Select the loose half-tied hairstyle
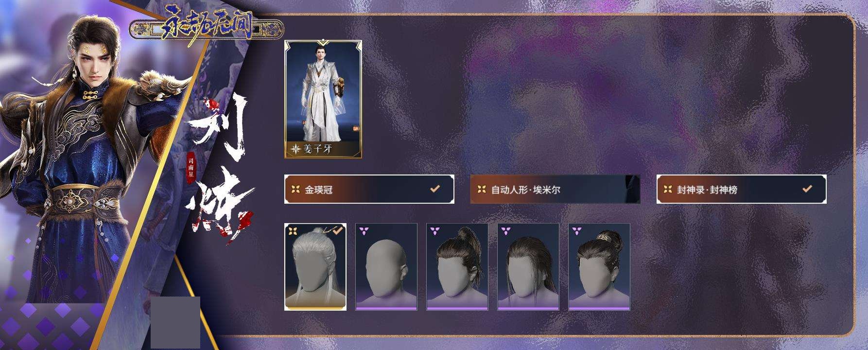 528,267
